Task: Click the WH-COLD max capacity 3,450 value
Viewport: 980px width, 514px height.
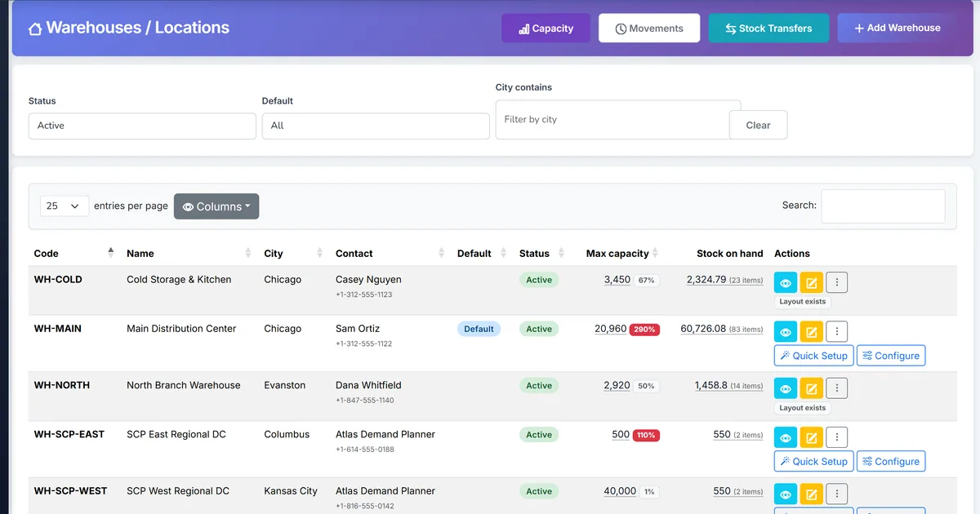Action: point(617,280)
